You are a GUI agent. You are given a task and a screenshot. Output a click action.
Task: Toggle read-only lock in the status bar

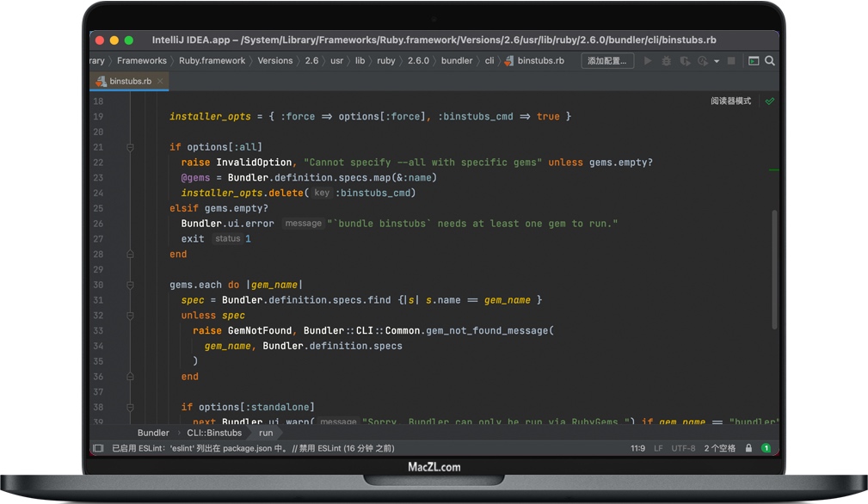748,448
